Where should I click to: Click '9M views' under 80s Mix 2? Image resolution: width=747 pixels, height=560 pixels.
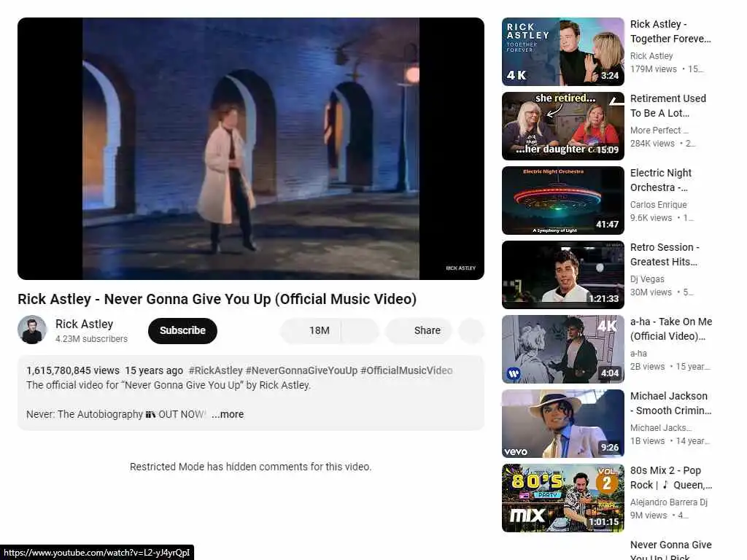click(x=649, y=515)
